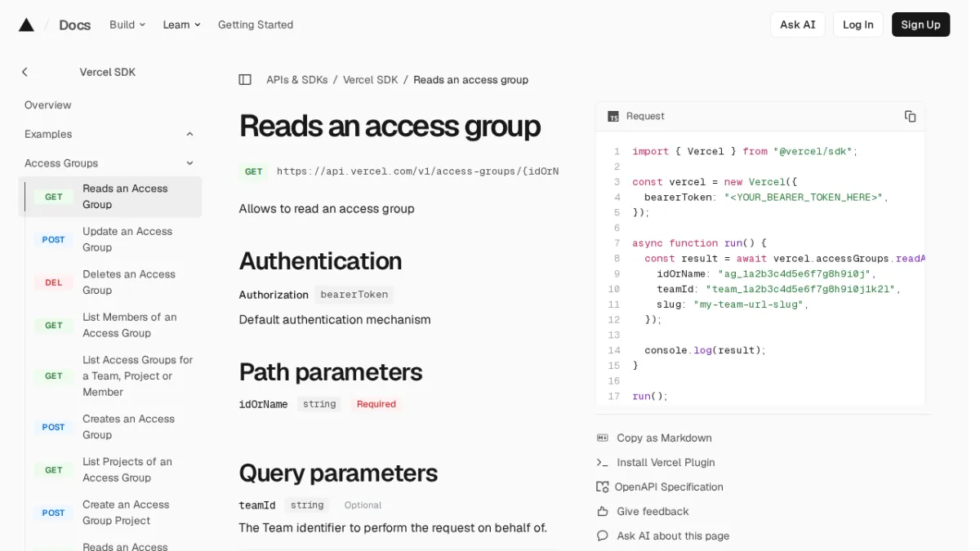
Task: Click the DEL badge of Deletes an Access Group
Action: [54, 282]
